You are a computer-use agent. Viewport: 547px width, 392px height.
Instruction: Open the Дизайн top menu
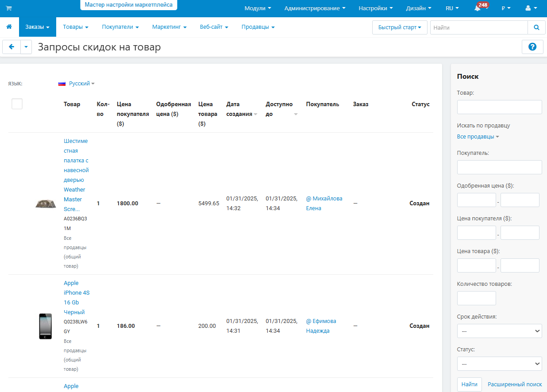(x=419, y=8)
